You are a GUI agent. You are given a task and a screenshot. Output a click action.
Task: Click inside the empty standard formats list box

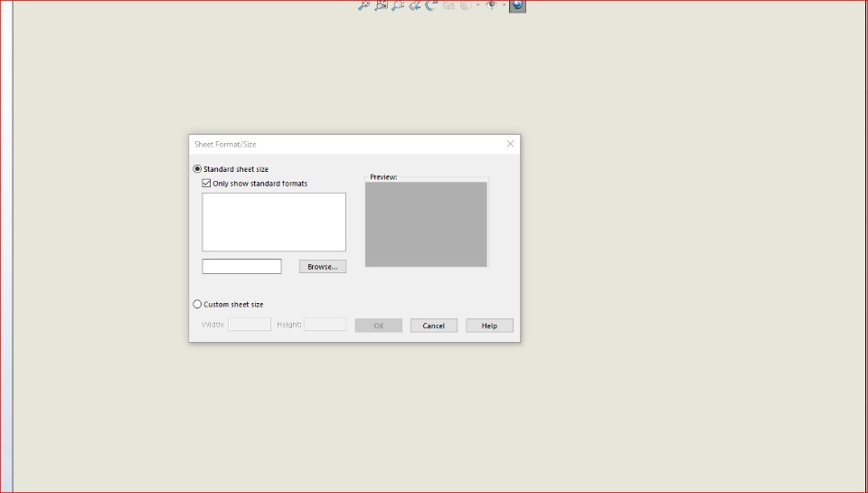pyautogui.click(x=274, y=223)
